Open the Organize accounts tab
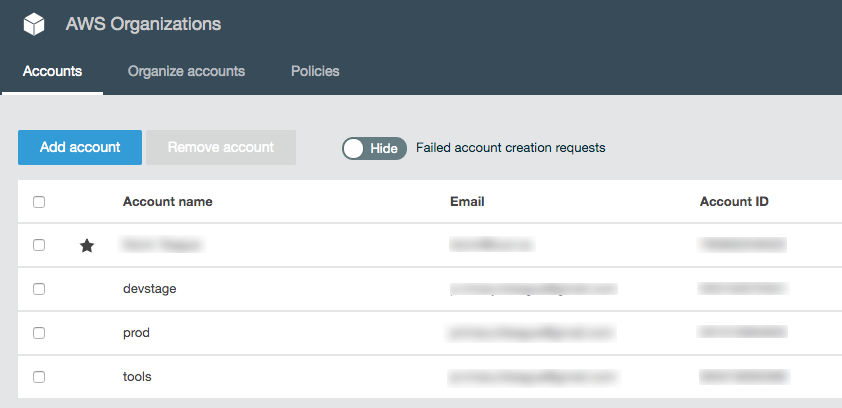The image size is (842, 408). (x=186, y=71)
